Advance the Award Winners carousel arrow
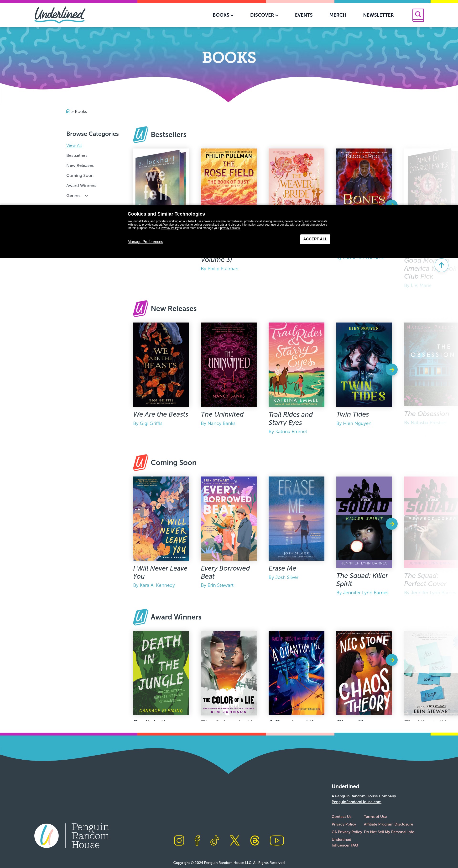Screen dimensions: 458x868 [x=392, y=660]
